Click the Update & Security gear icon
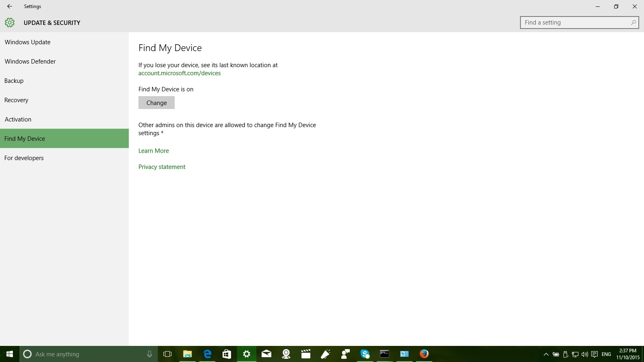The height and width of the screenshot is (362, 644). pos(10,23)
